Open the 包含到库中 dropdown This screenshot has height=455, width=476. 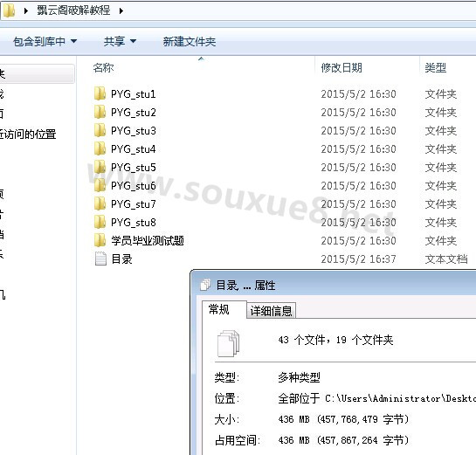(x=45, y=42)
